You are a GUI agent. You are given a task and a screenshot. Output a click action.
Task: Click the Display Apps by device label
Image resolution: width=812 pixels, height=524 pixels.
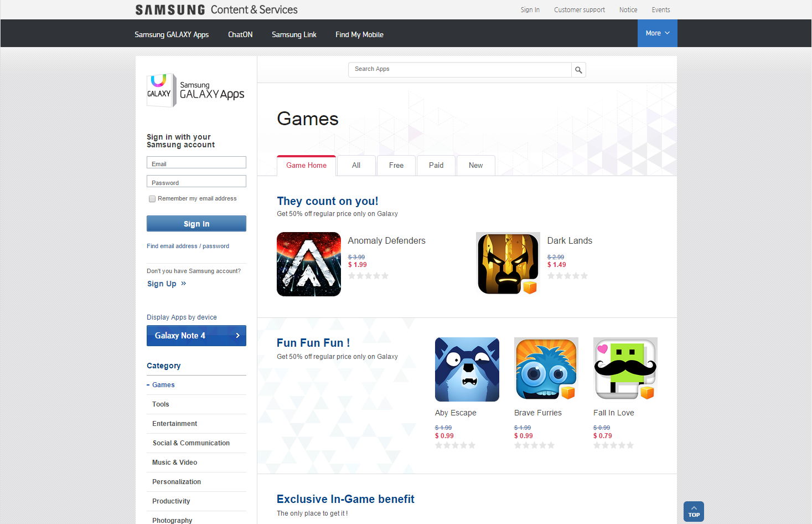tap(182, 317)
